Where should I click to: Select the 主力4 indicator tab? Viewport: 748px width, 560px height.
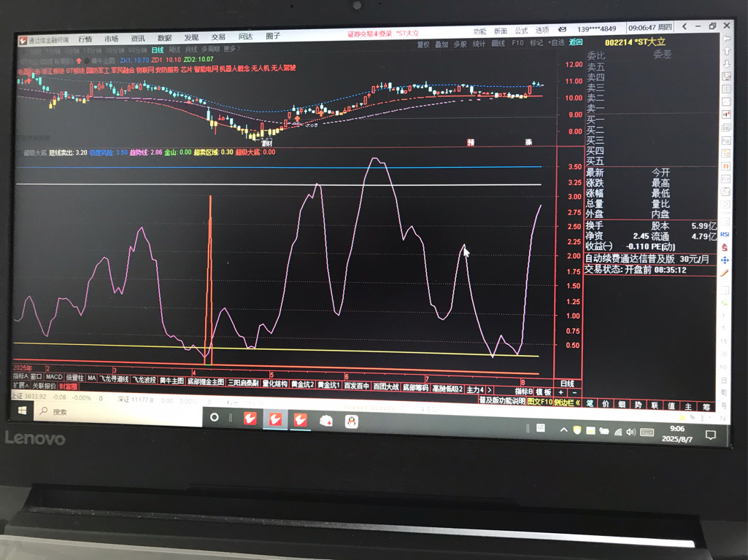tap(476, 389)
